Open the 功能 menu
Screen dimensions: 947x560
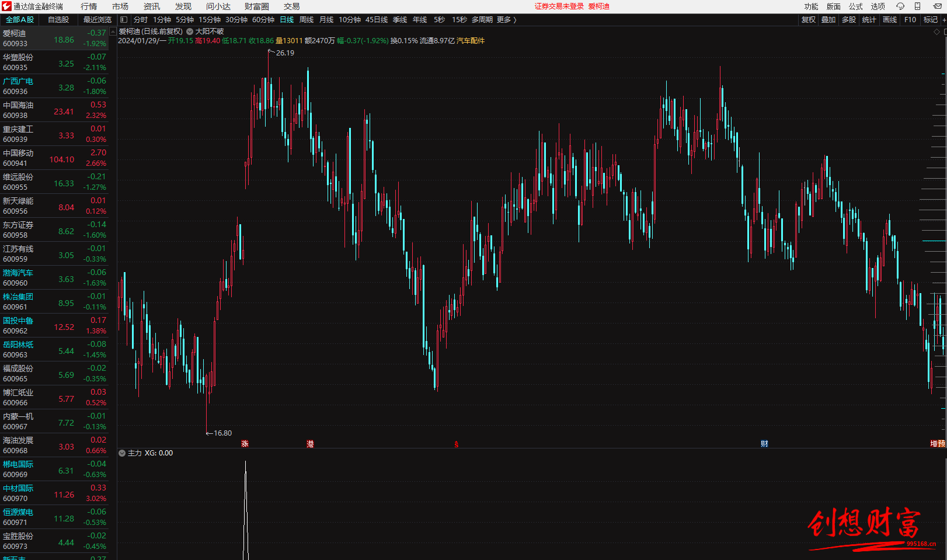[x=812, y=6]
